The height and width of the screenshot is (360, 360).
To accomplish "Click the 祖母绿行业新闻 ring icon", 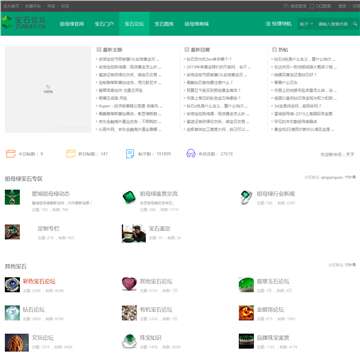I will click(246, 197).
